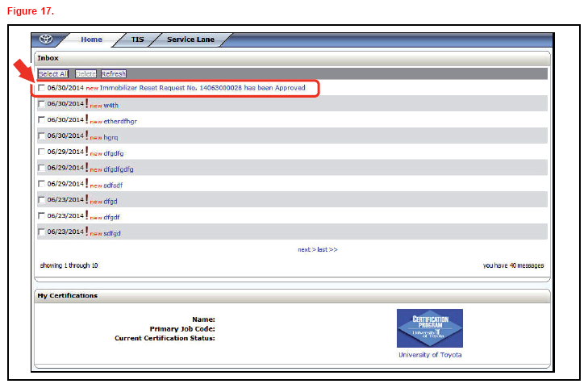Check the box for message sdfgd
Viewport: 588px width, 388px height.
[42, 233]
